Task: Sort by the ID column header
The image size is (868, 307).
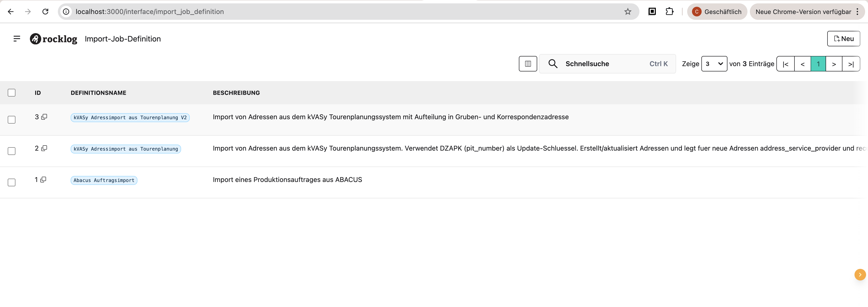Action: 38,93
